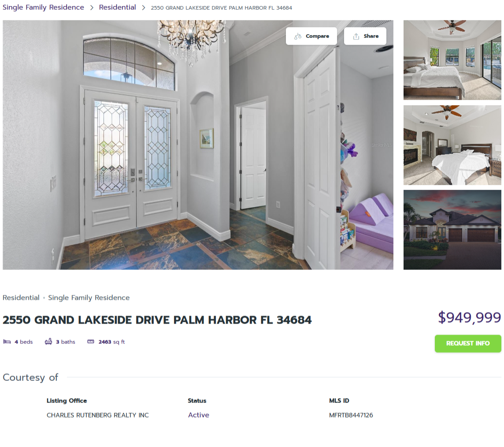Open the Share button on the photo
Image resolution: width=504 pixels, height=447 pixels.
(365, 36)
